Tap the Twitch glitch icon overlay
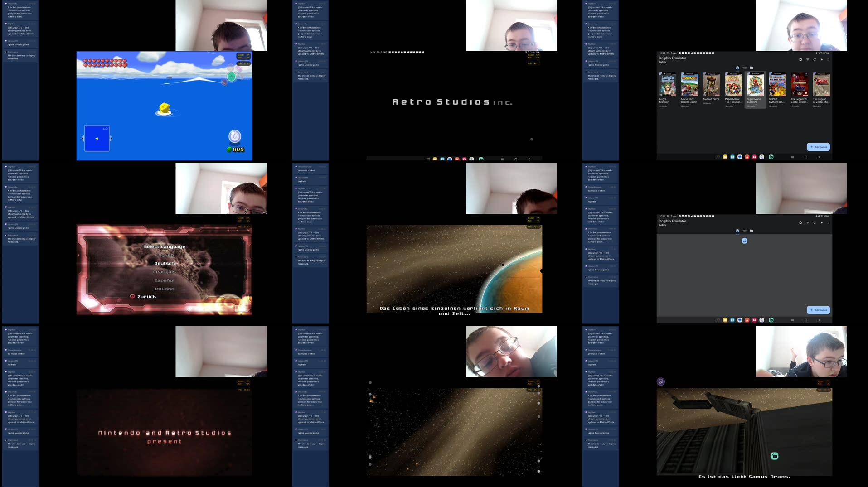The height and width of the screenshot is (487, 868). coord(660,381)
